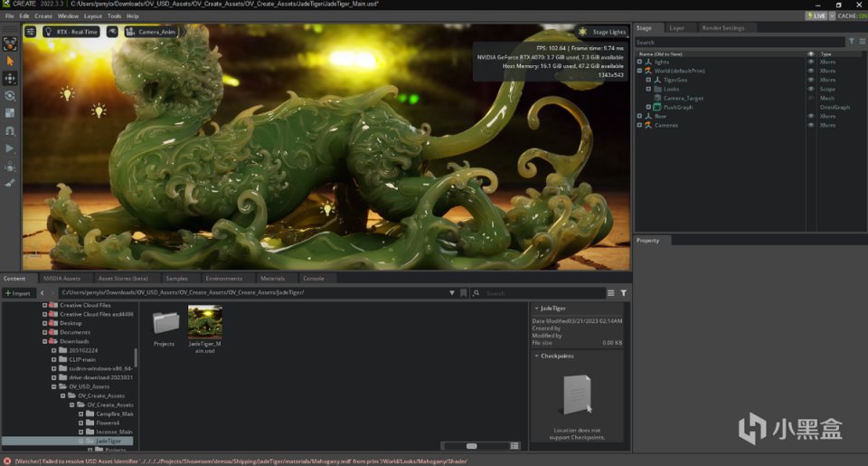The image size is (868, 466).
Task: Toggle visibility of lights prim
Action: 811,62
